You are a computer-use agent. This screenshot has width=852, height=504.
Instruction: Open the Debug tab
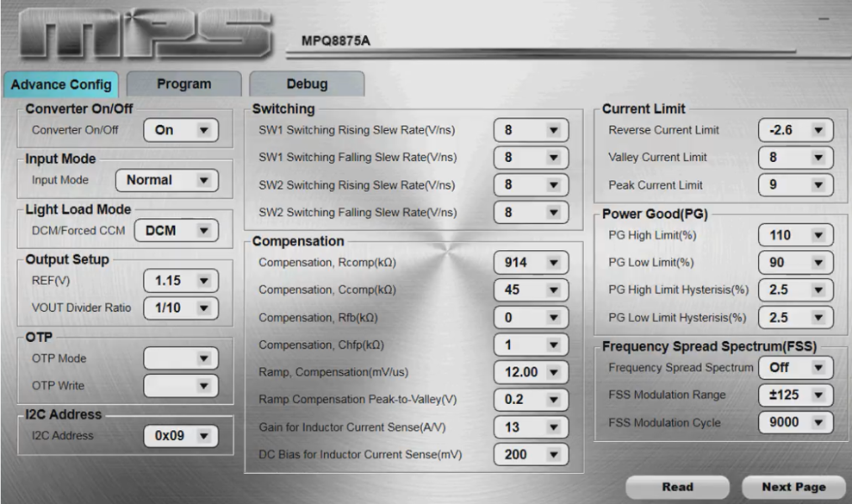click(307, 84)
